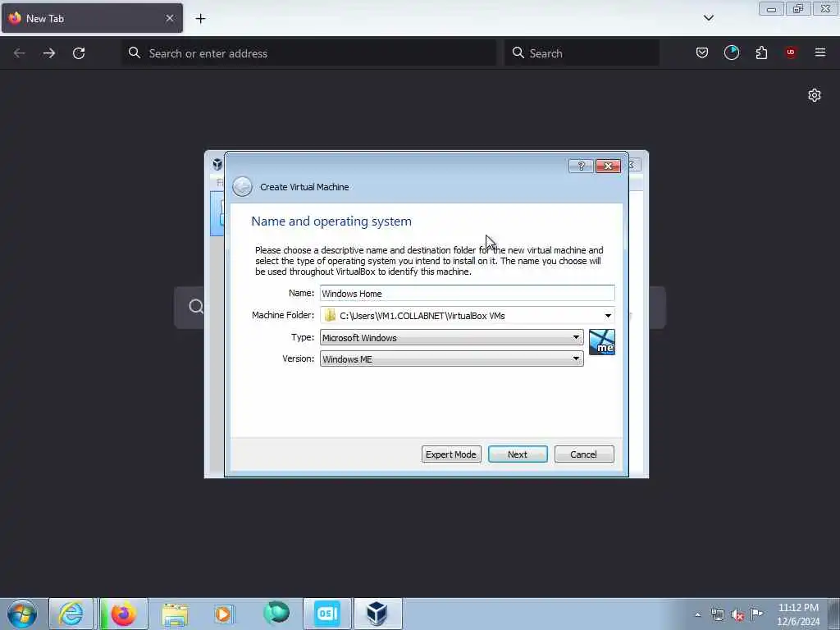This screenshot has height=630, width=840.
Task: Restore down the Firefox window
Action: pyautogui.click(x=798, y=9)
